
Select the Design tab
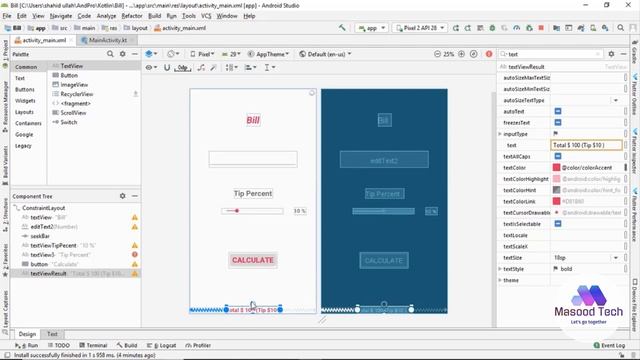[x=27, y=334]
